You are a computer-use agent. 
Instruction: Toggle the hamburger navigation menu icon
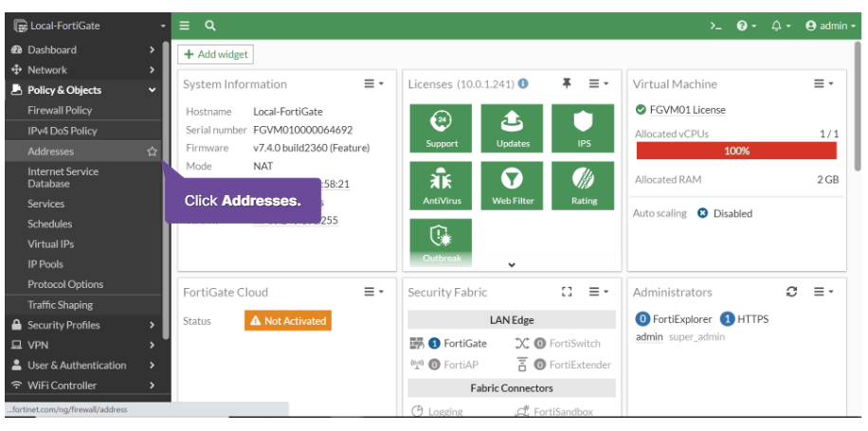185,26
